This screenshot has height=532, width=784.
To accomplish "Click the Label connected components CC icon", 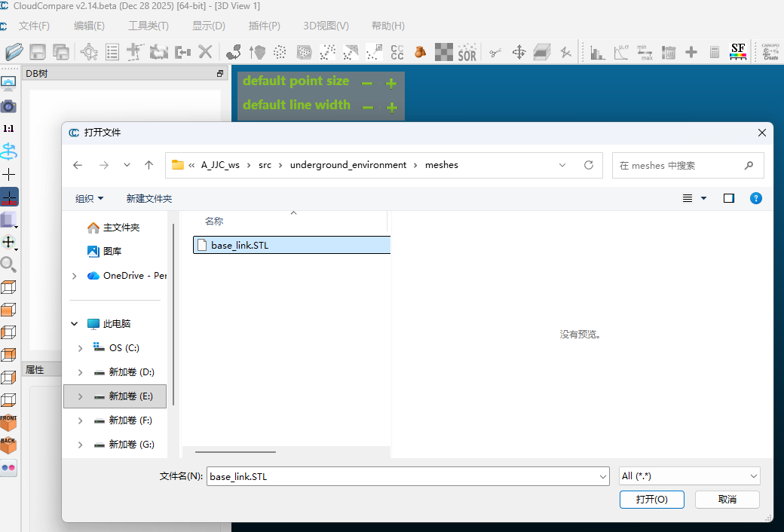I will click(x=397, y=52).
